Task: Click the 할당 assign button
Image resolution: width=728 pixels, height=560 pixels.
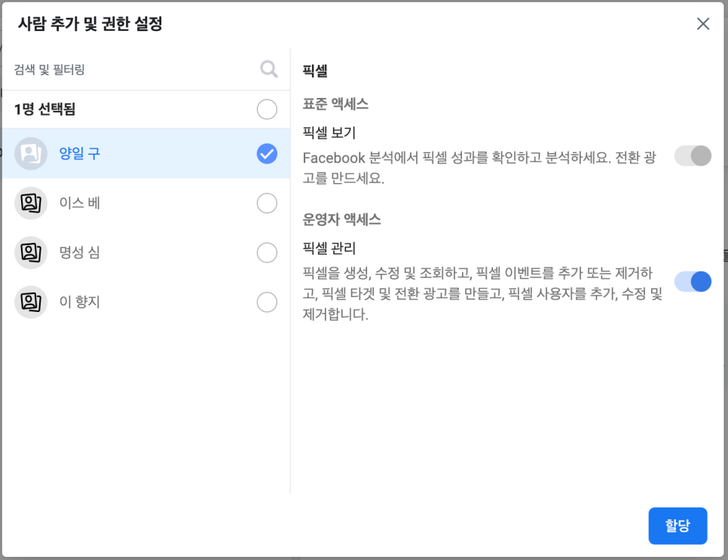Action: pos(678,525)
